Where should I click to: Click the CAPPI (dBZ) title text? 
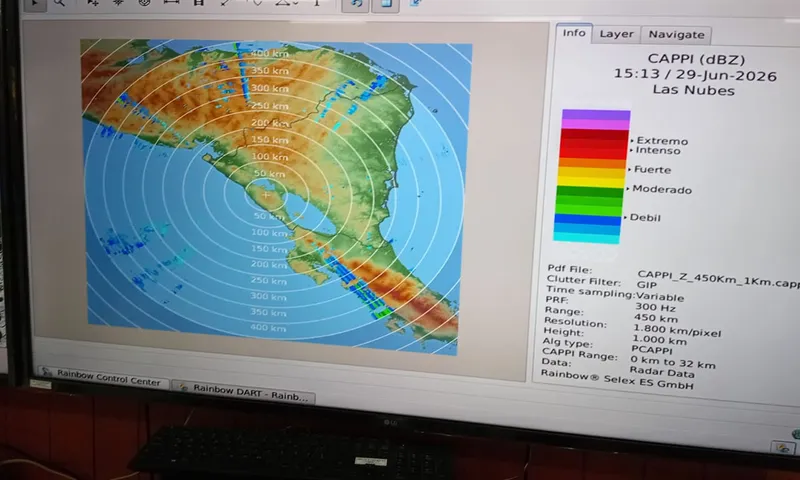tap(696, 59)
